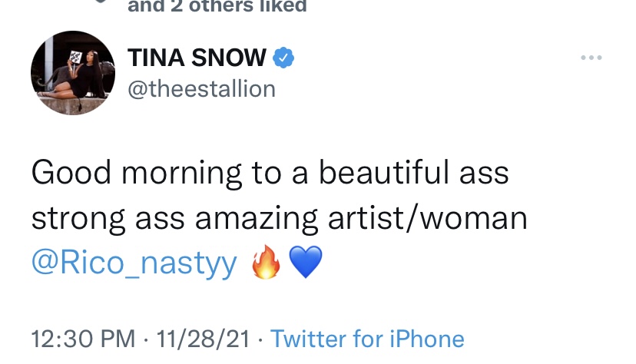Click the fire emoji in the tweet
Viewport: 636px width, 364px height.
pyautogui.click(x=266, y=261)
